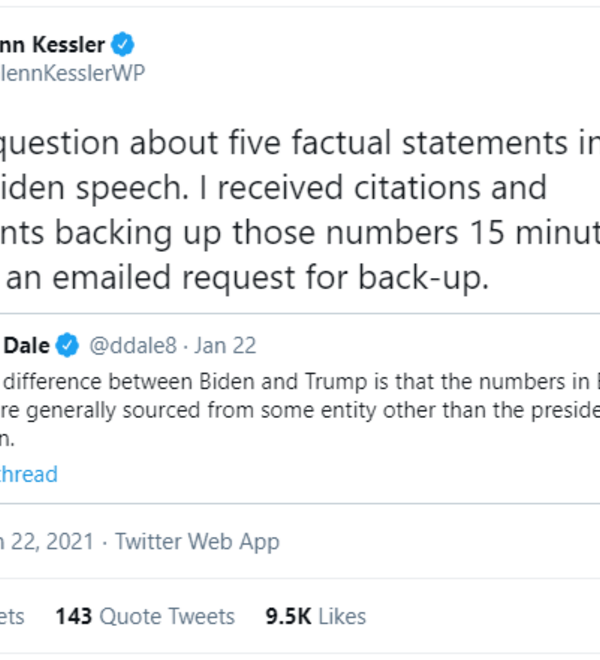Click the 2021 tweet timestamp

click(x=45, y=542)
